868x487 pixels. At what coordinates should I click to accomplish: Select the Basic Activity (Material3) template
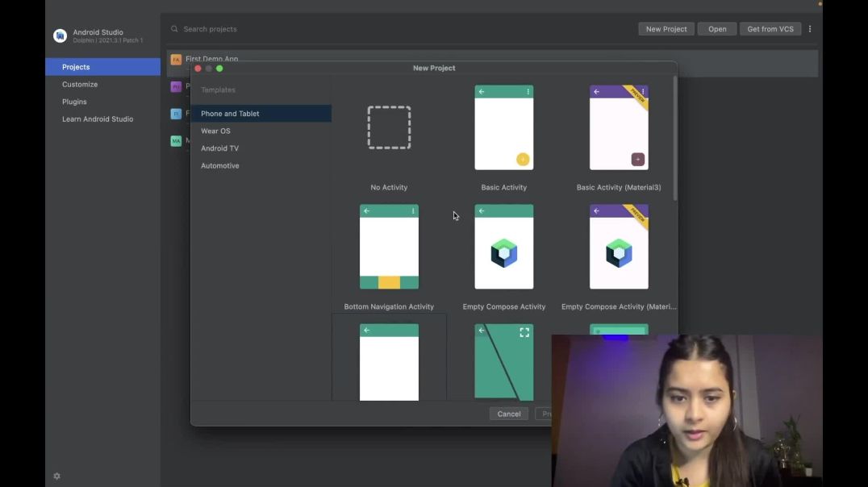[x=619, y=127]
